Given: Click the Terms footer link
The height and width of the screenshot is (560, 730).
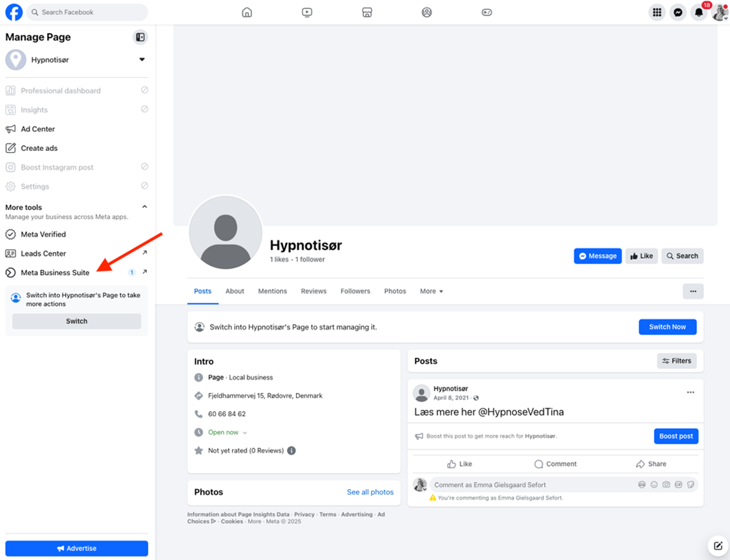Looking at the screenshot, I should pyautogui.click(x=328, y=514).
